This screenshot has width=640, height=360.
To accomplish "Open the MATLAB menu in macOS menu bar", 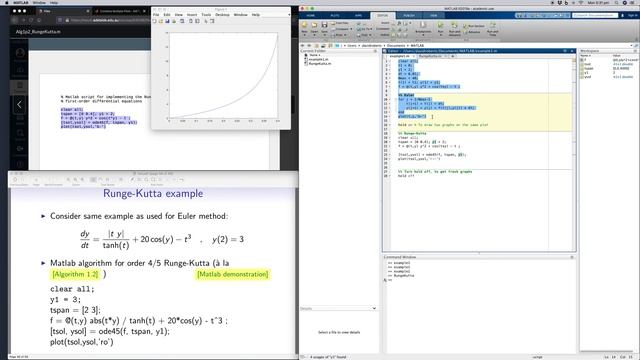I will (x=21, y=3).
